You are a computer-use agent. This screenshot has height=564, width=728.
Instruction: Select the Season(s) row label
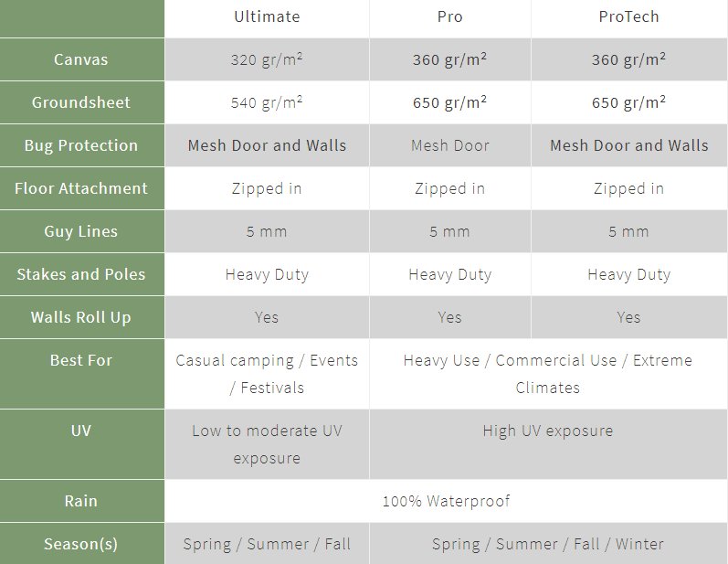pos(81,544)
